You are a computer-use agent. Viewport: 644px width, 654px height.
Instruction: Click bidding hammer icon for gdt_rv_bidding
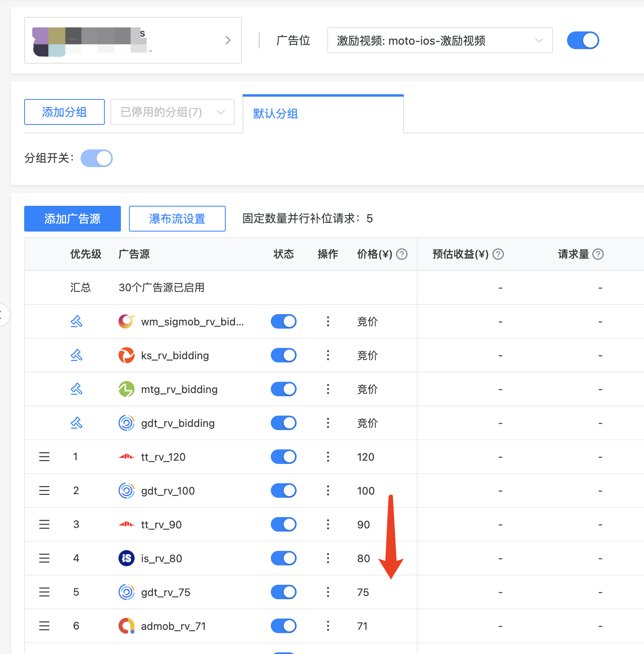click(x=77, y=423)
